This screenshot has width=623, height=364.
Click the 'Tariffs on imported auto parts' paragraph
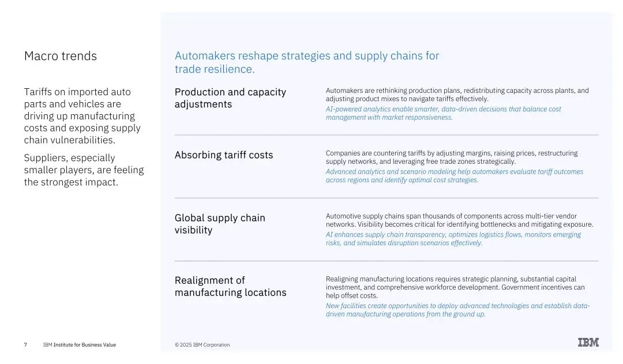82,116
